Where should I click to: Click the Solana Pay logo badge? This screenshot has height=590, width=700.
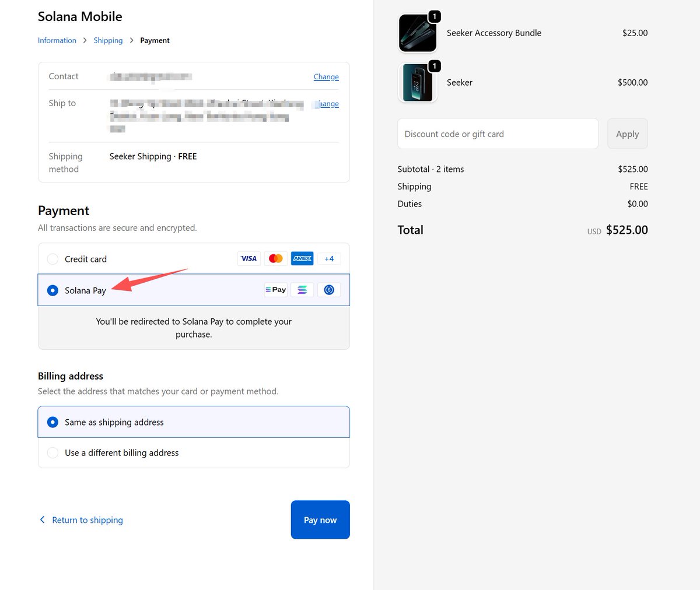pos(275,290)
